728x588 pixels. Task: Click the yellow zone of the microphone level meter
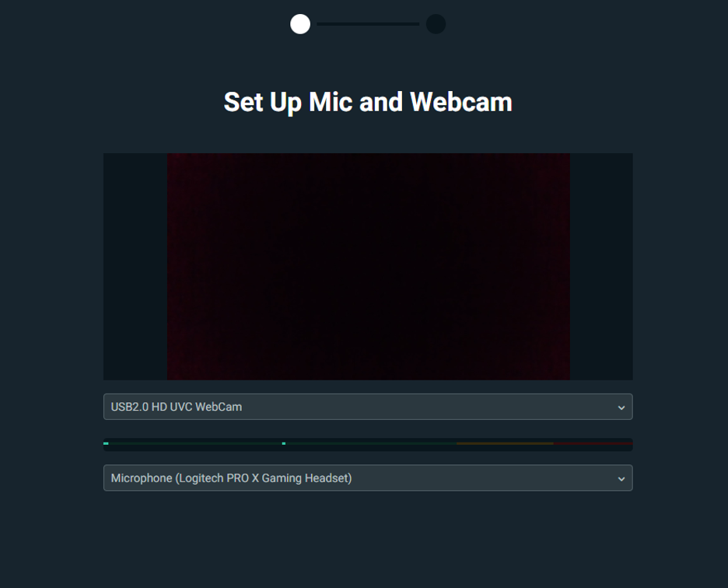(505, 443)
